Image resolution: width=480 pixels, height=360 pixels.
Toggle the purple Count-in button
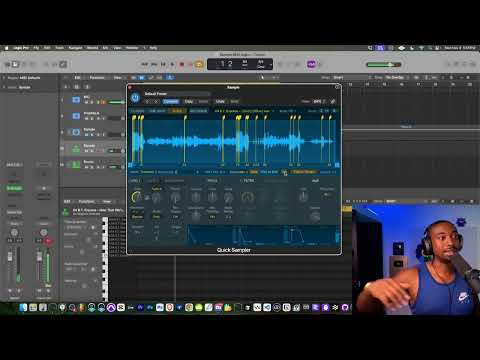pyautogui.click(x=311, y=64)
